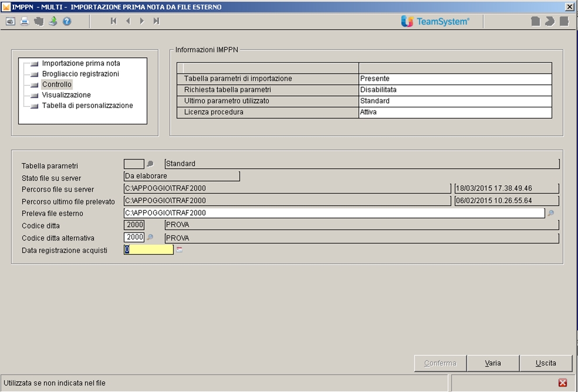Click status bar text Utilizzata se non indicata
Screen dimensions: 578x392
tap(54, 383)
